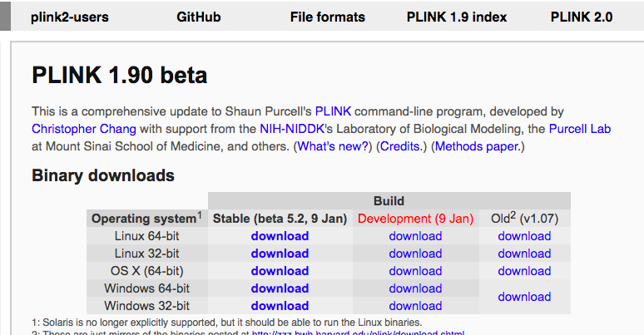Viewport: 644px width, 335px height.
Task: Click the What's new? link
Action: coord(333,147)
